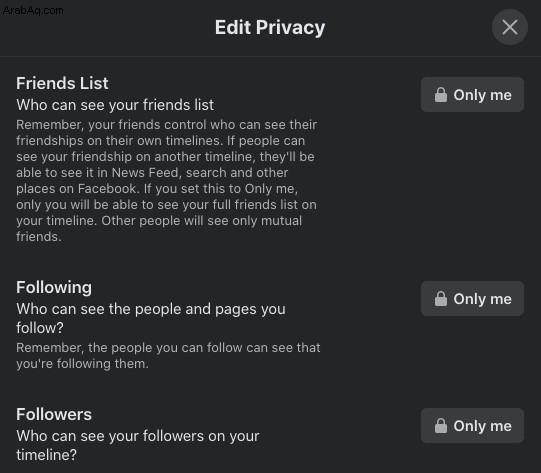
Task: Click 'Who can see your followers' text
Action: click(138, 445)
